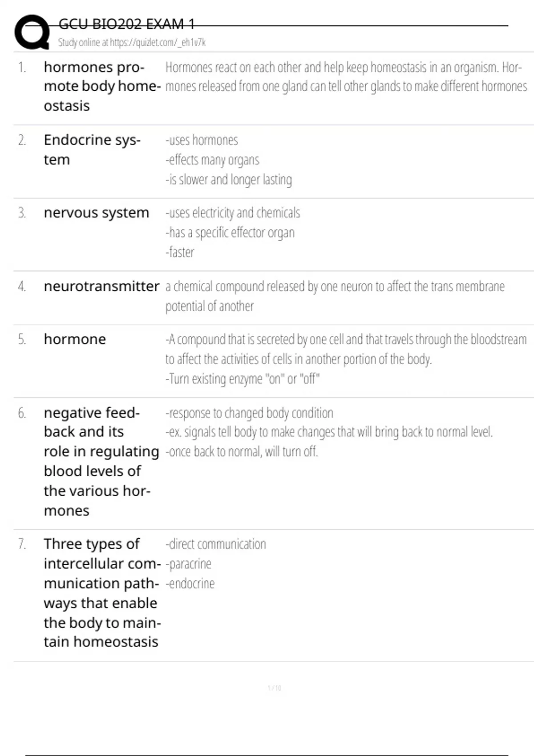This screenshot has height=756, width=534.
Task: Select the term 'Endocrine system'
Action: pos(92,149)
